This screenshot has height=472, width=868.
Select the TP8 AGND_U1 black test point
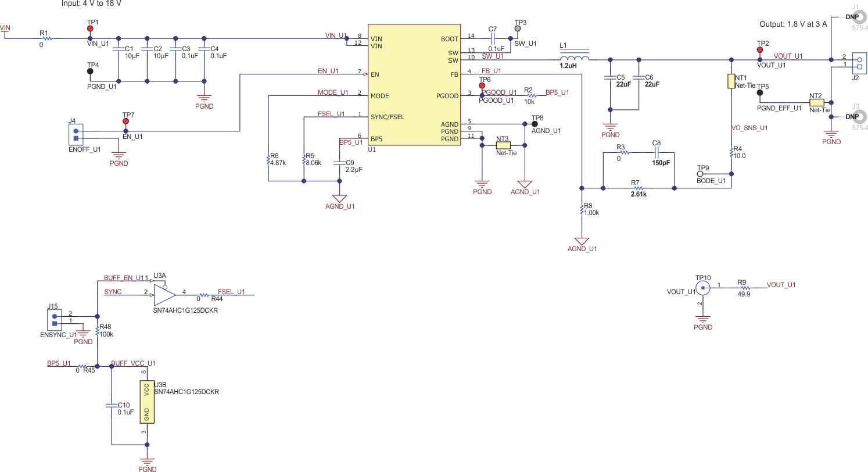coord(535,123)
